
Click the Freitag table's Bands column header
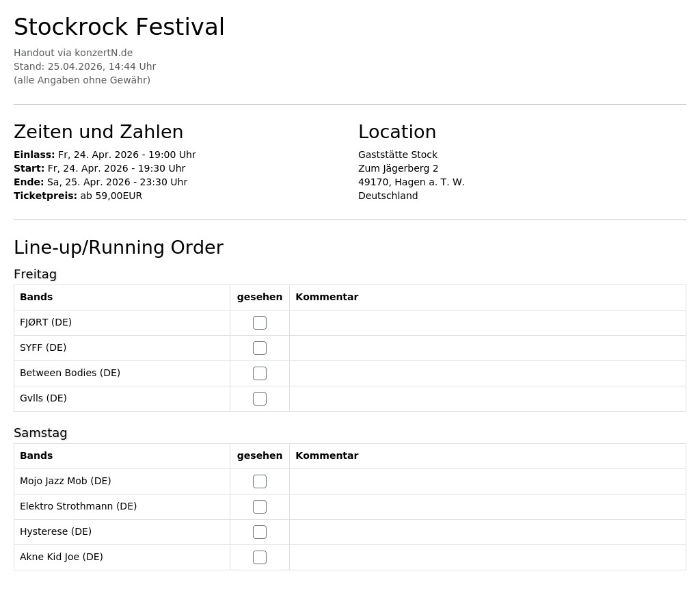pos(36,297)
